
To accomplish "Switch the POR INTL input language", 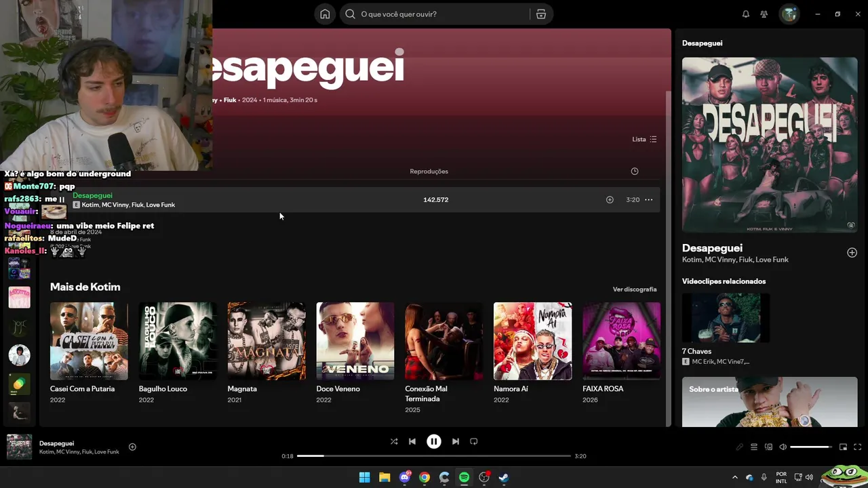I will pos(781,477).
